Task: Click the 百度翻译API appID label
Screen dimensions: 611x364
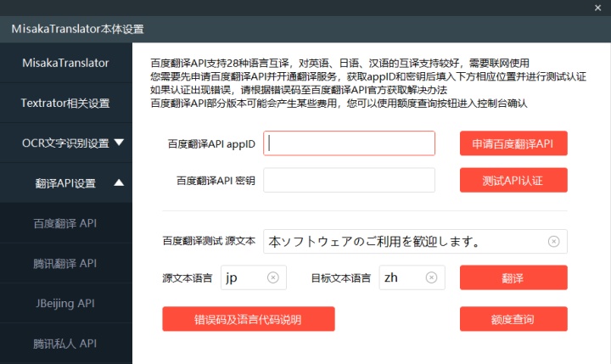Action: click(211, 143)
